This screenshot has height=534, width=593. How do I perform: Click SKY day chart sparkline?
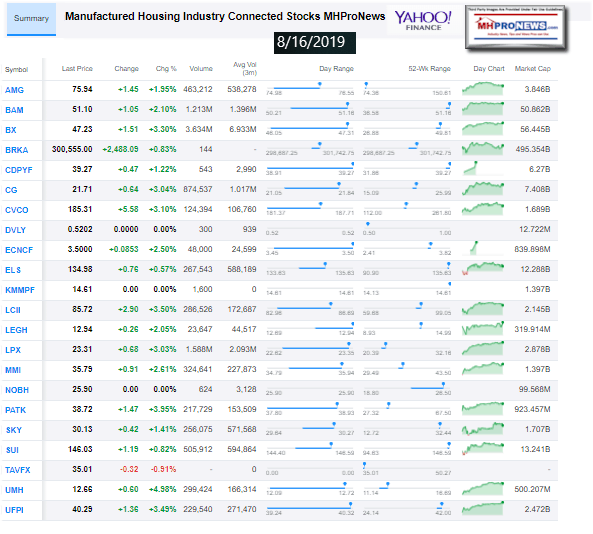pos(483,428)
